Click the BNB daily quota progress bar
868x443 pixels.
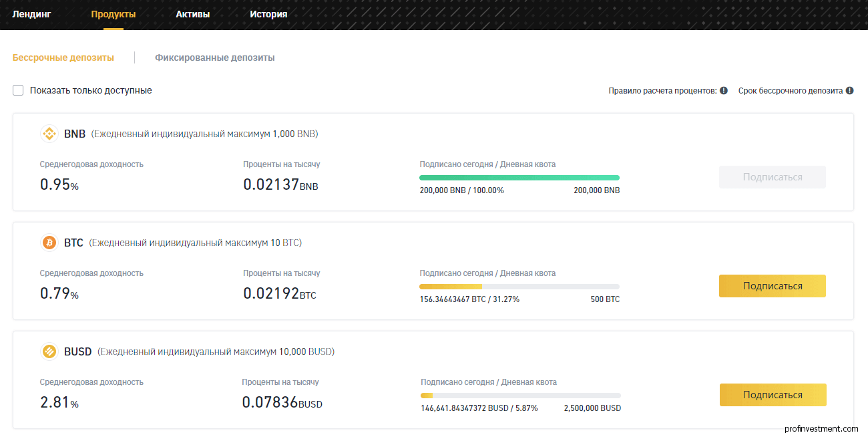[x=519, y=178]
